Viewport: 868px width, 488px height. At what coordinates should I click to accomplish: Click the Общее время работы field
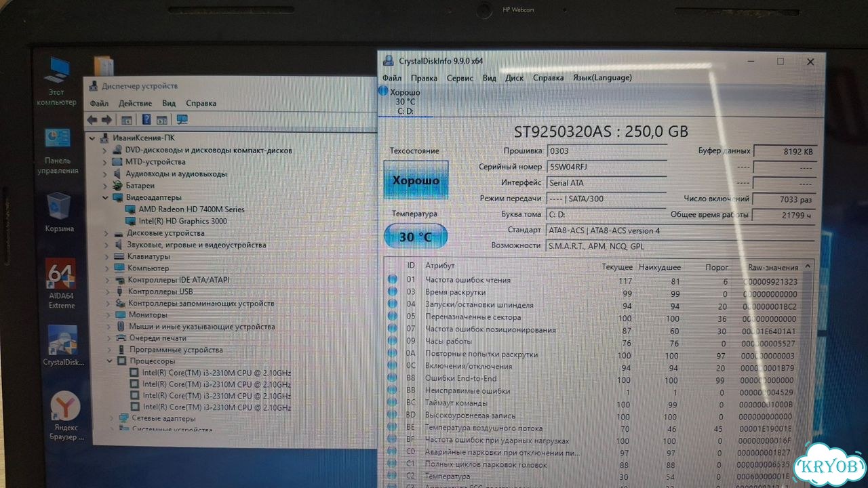[783, 215]
